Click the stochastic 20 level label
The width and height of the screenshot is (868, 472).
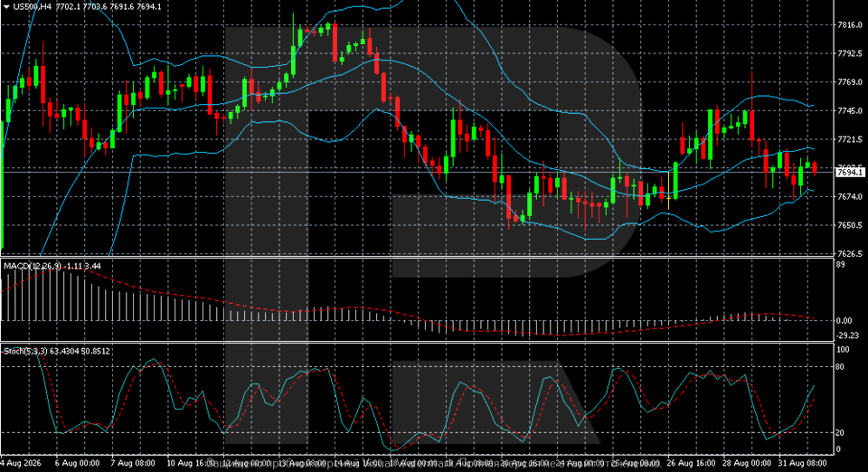840,433
